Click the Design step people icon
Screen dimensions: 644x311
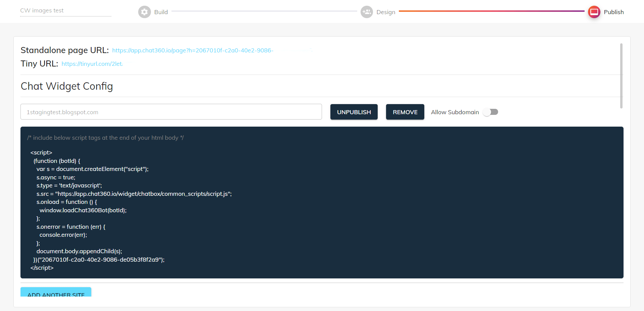click(x=367, y=12)
